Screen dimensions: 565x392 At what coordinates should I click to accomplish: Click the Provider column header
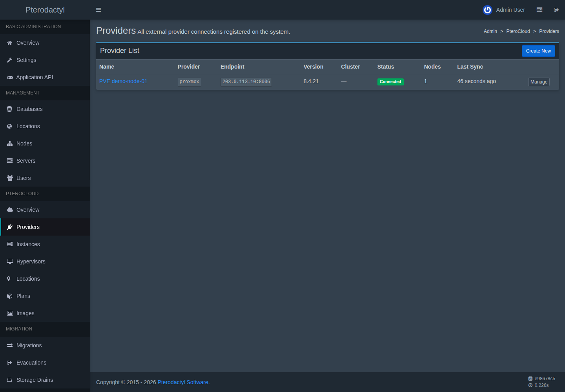[189, 67]
